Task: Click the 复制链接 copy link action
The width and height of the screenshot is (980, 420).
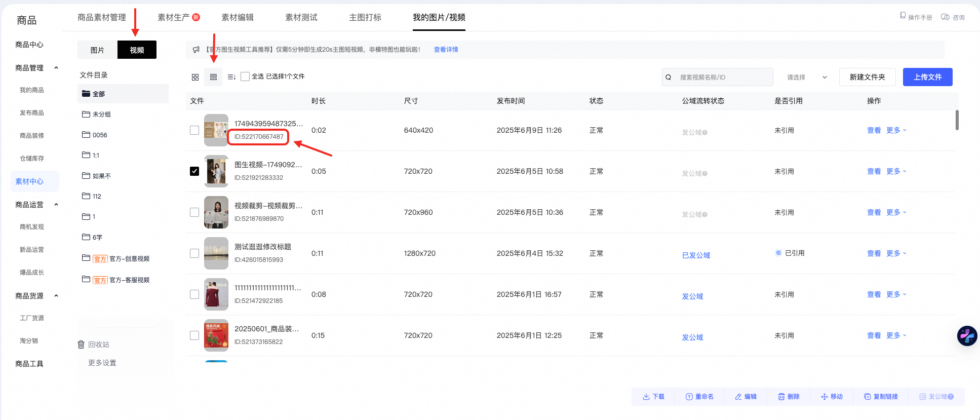Action: [881, 397]
